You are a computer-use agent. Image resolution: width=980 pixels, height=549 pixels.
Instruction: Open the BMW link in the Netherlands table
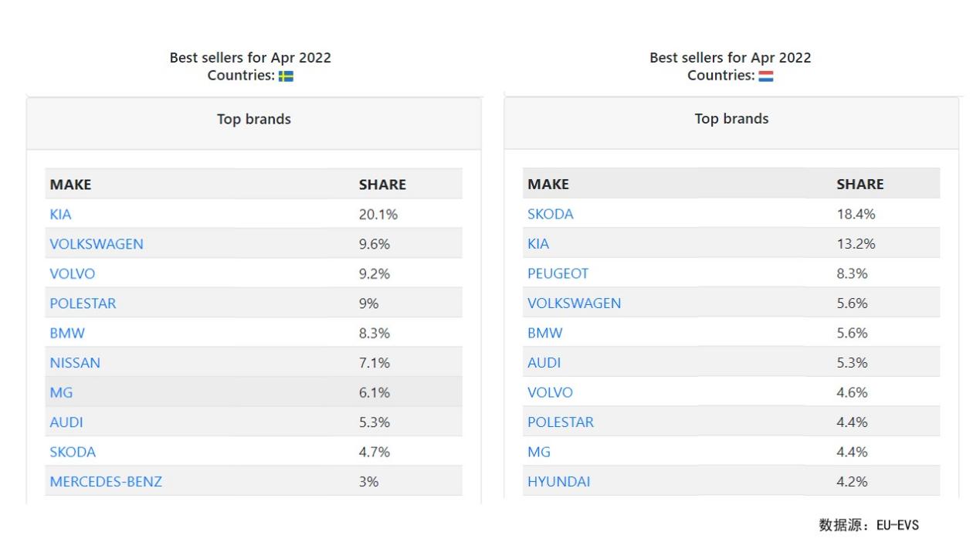(545, 333)
